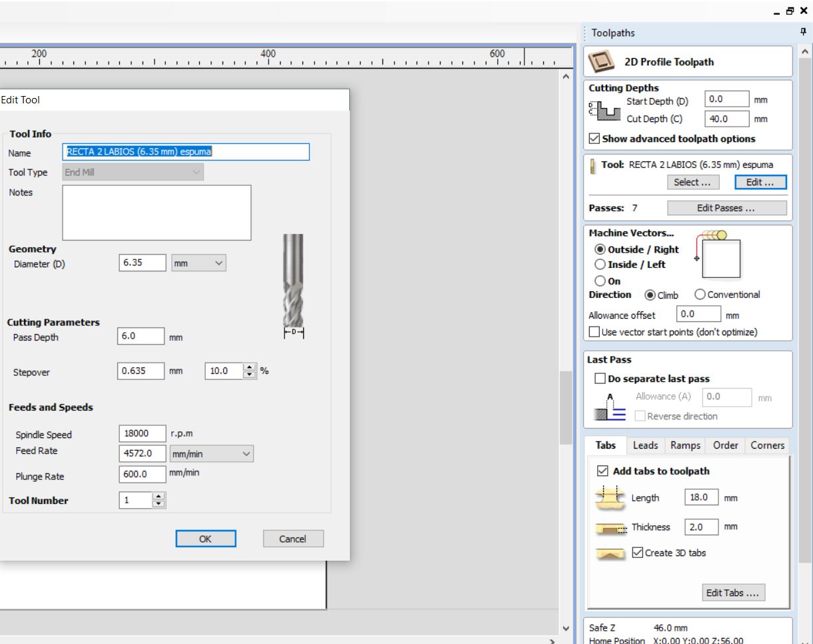
Task: Select the On machine vectors option
Action: click(600, 281)
